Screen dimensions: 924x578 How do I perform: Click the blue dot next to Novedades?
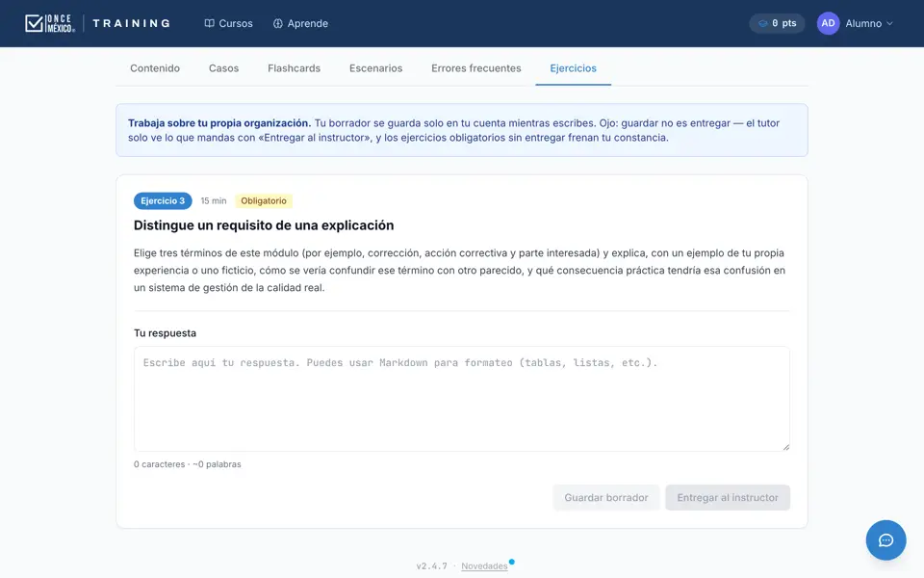(x=511, y=562)
